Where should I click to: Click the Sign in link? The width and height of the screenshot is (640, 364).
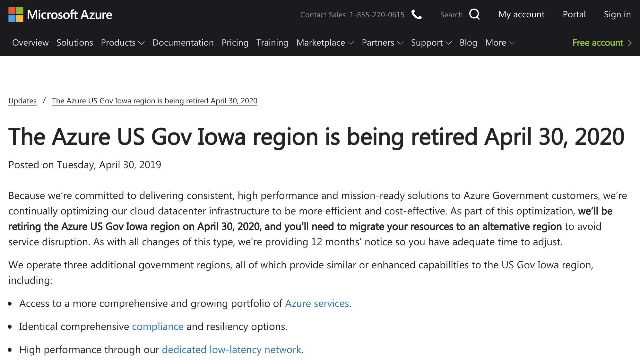[617, 14]
